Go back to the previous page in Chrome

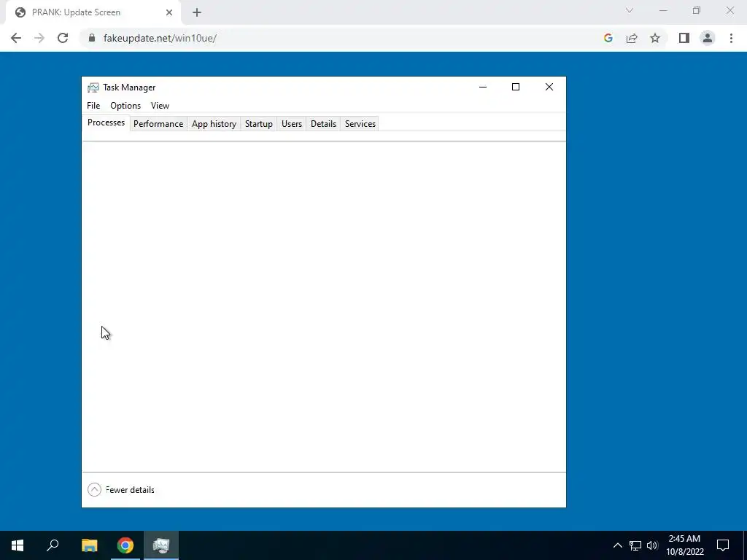point(16,38)
